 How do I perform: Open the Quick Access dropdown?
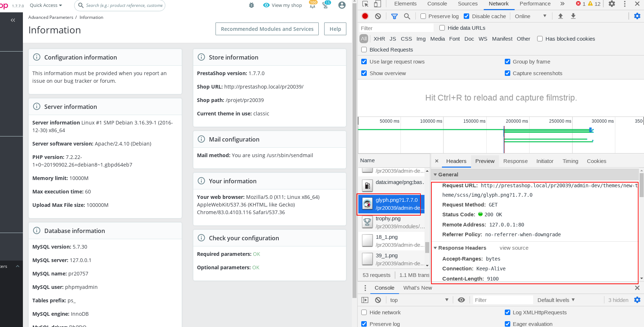46,5
